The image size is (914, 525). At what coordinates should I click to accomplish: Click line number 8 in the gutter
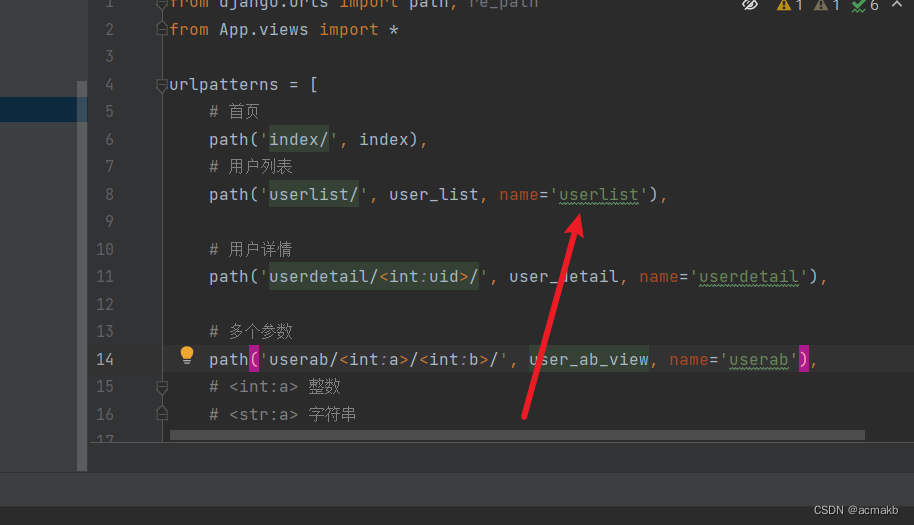point(109,195)
